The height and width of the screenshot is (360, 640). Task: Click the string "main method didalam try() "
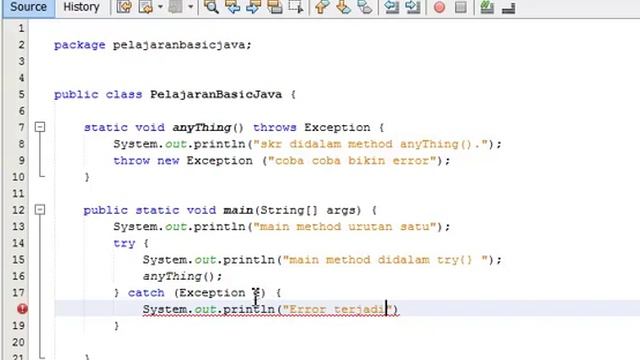[385, 260]
